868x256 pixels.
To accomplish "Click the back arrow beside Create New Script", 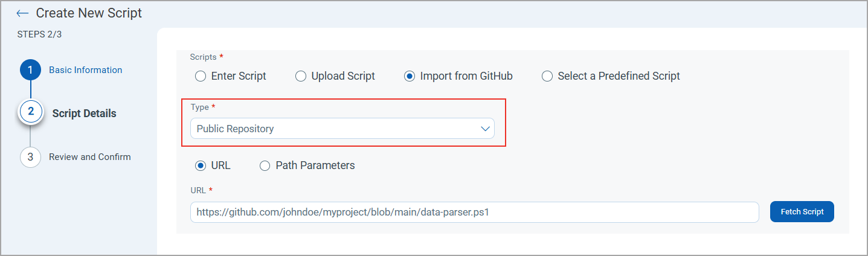I will tap(22, 13).
